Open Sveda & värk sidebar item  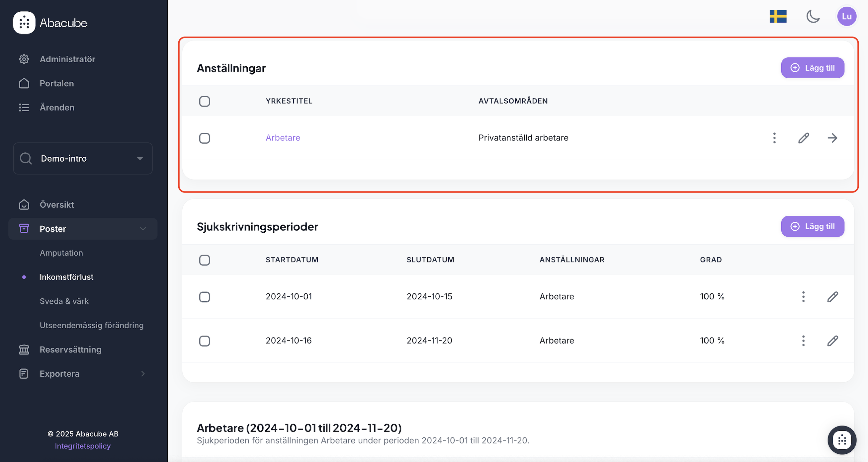(64, 301)
